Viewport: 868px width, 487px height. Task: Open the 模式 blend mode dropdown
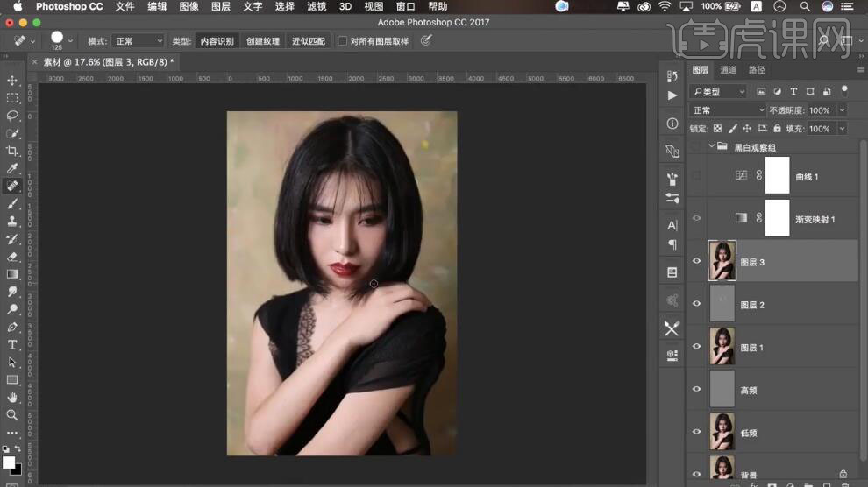(x=138, y=41)
